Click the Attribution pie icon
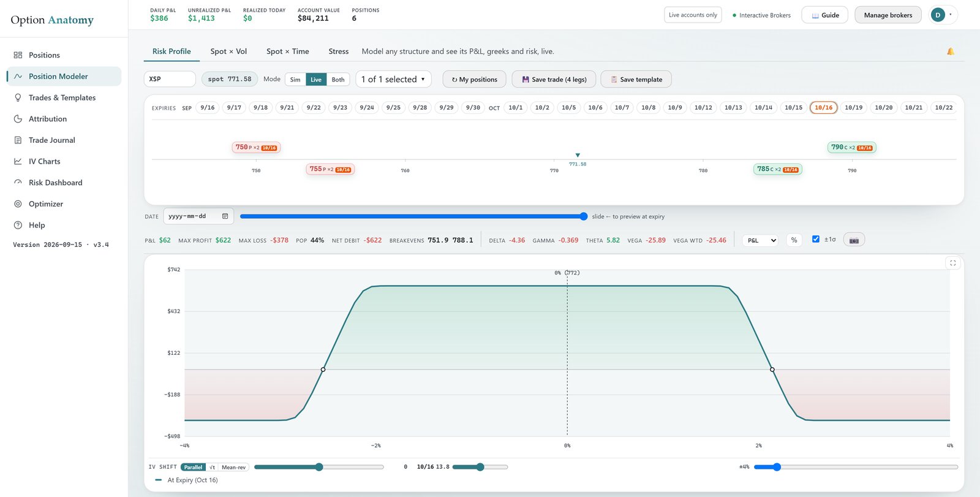The image size is (980, 497). 18,119
